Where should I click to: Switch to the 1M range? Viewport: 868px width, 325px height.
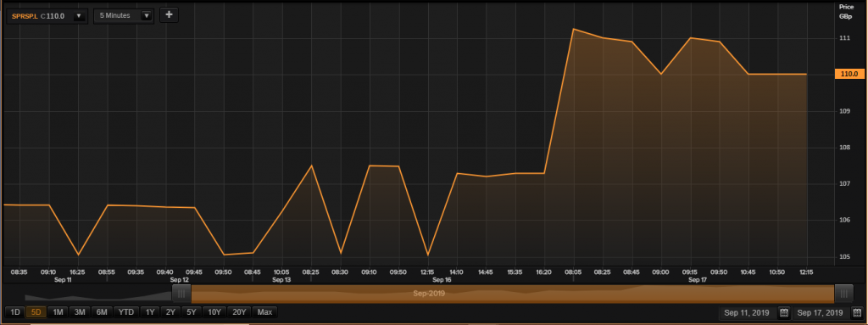tap(58, 312)
